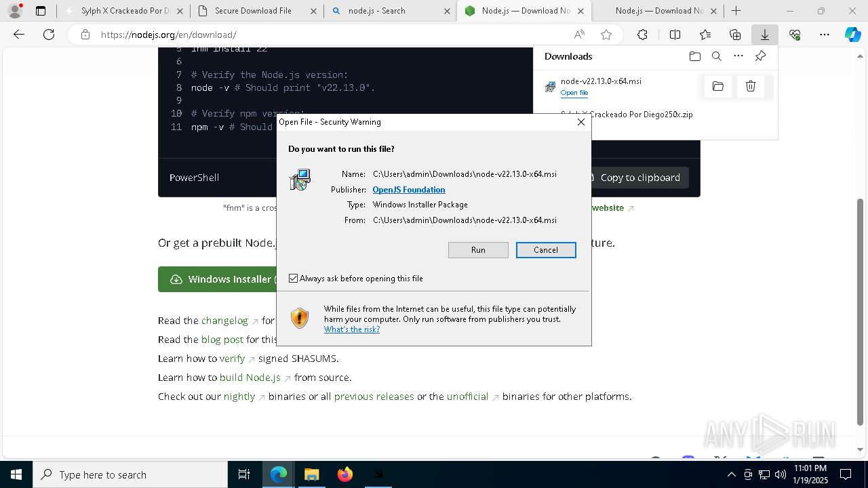Open the changelog link
The width and height of the screenshot is (868, 488).
225,321
